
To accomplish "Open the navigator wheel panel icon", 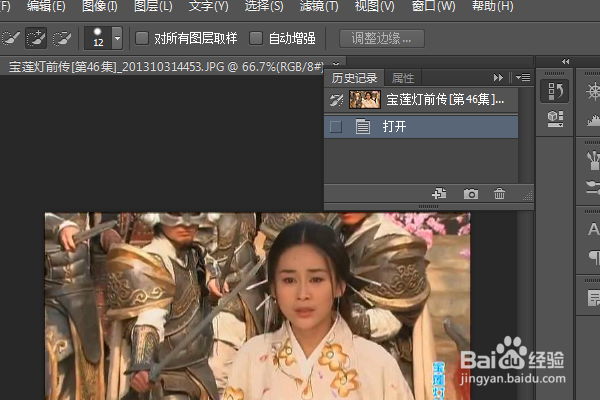I will point(594,91).
